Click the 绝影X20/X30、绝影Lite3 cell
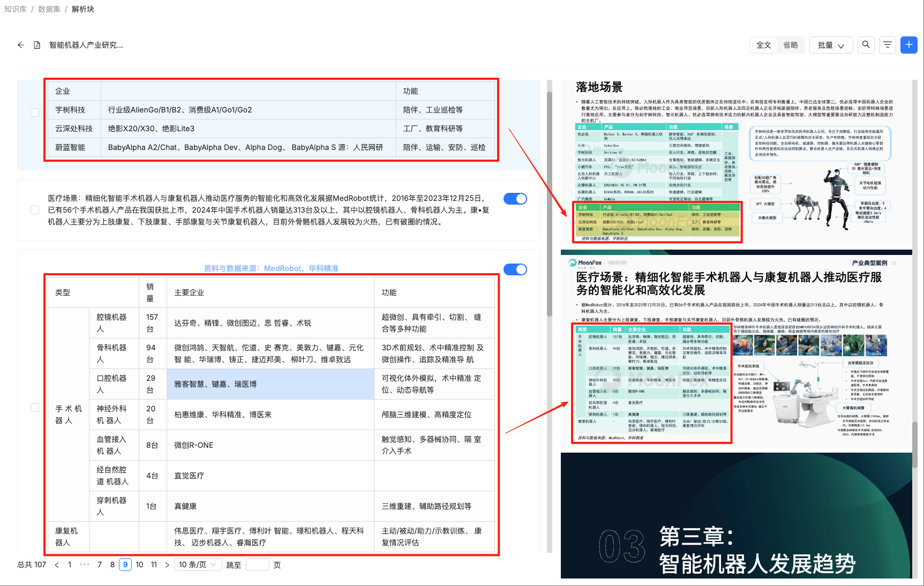The width and height of the screenshot is (924, 586). (x=249, y=129)
